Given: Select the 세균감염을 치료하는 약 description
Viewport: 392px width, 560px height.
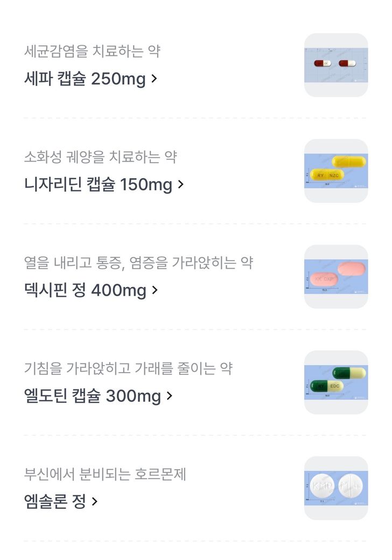Looking at the screenshot, I should click(92, 52).
